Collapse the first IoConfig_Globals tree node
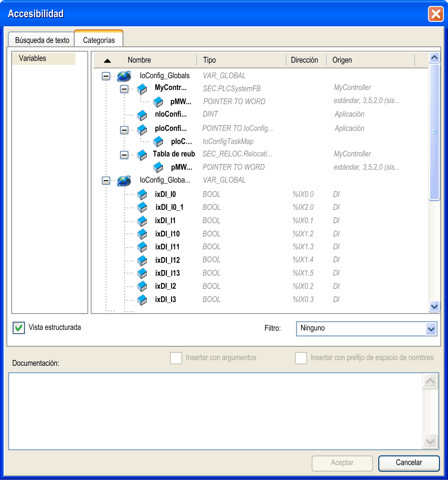 [x=106, y=76]
